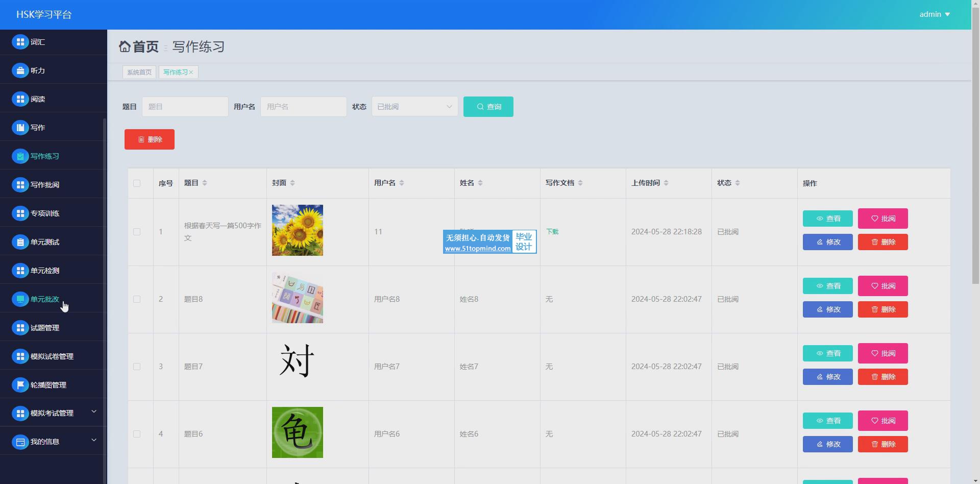Focus the 题目 search input

185,107
